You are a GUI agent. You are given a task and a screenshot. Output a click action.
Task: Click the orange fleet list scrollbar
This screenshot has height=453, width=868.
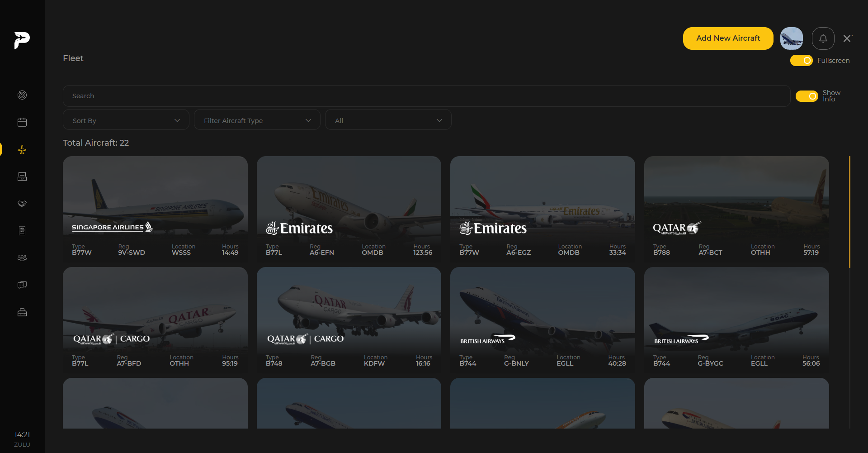point(849,212)
